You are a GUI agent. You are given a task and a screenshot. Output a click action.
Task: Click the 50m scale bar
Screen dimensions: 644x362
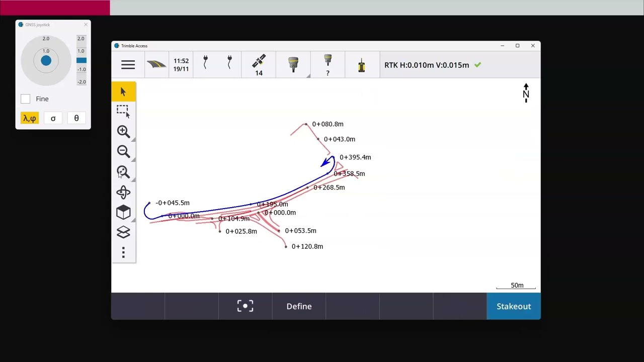pos(516,286)
